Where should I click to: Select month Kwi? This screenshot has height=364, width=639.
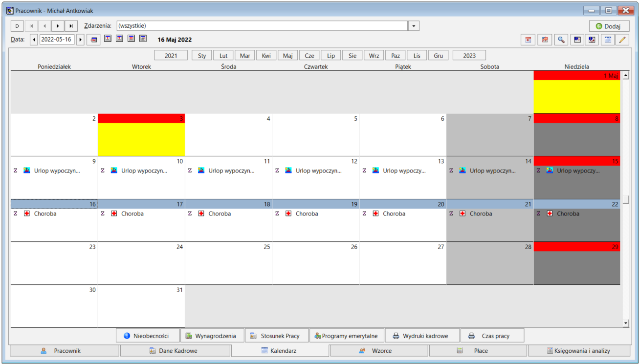(266, 56)
